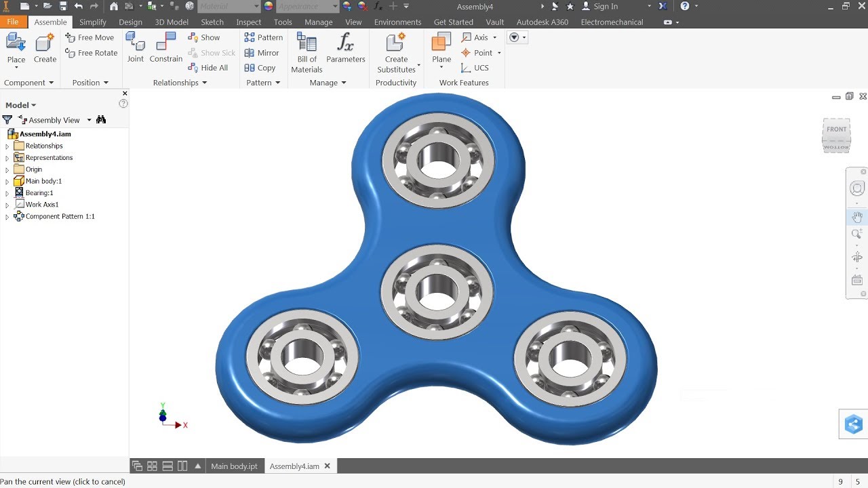Screen dimensions: 868x488
Task: Click the UCS tool
Action: coord(475,67)
